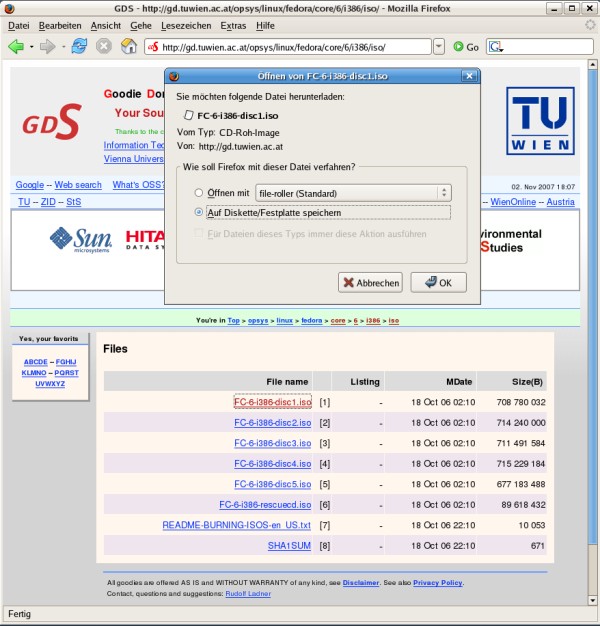Click the FC-6-i386-disc3.iso file link
Image resolution: width=600 pixels, height=626 pixels.
(272, 443)
